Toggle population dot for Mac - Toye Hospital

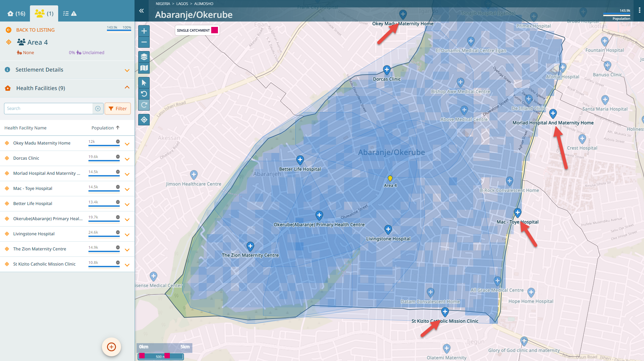(118, 187)
